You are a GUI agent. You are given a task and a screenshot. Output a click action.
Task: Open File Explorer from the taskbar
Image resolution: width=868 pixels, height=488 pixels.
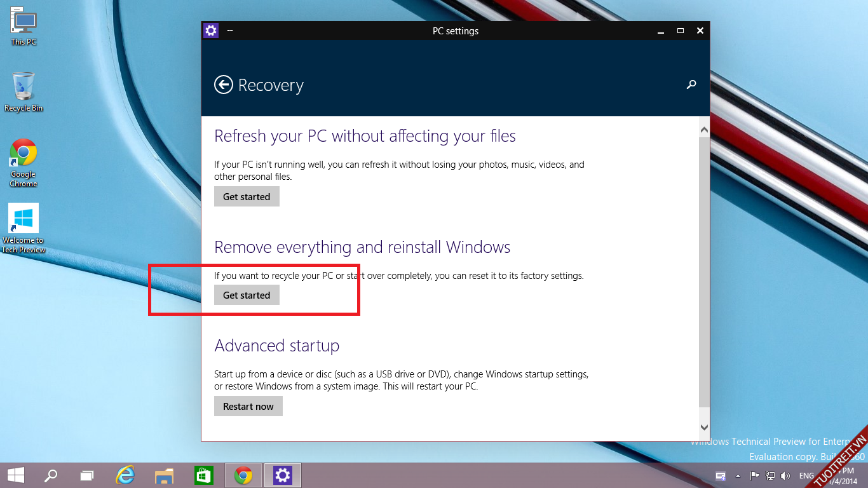pos(165,475)
